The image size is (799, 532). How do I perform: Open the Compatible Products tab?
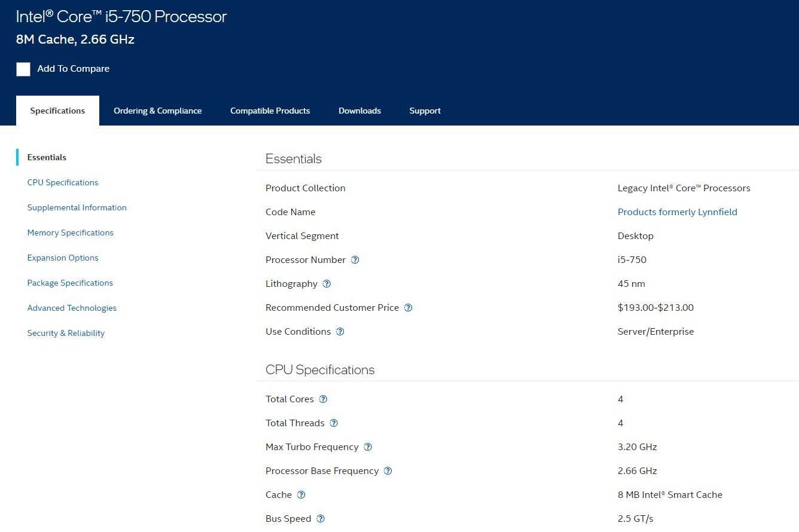tap(270, 111)
